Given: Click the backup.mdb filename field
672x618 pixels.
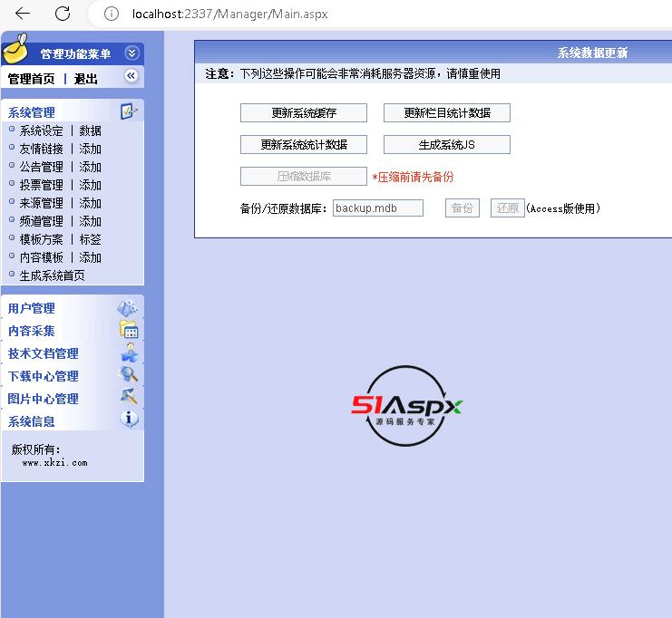Looking at the screenshot, I should point(378,208).
